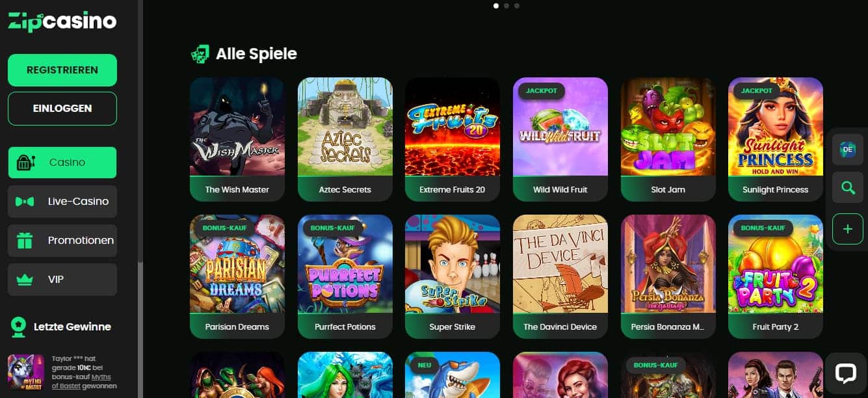This screenshot has width=868, height=398.
Task: Select the VIP crown icon
Action: [25, 280]
